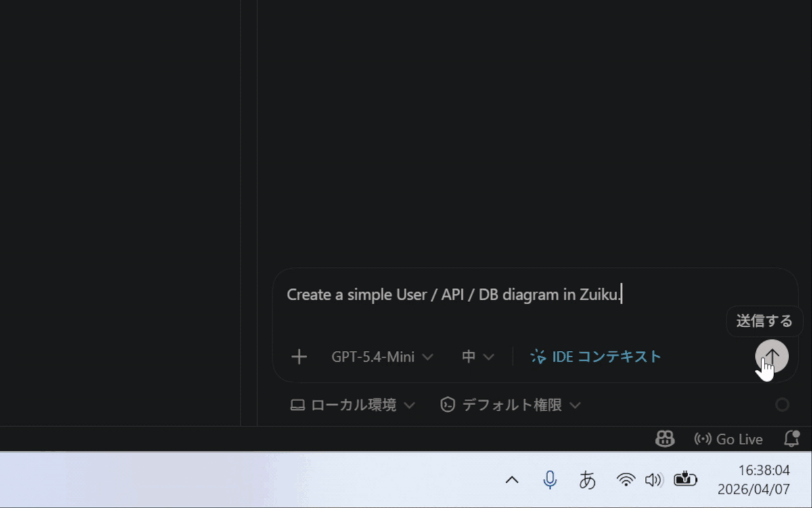View notifications via the bell icon

click(790, 439)
